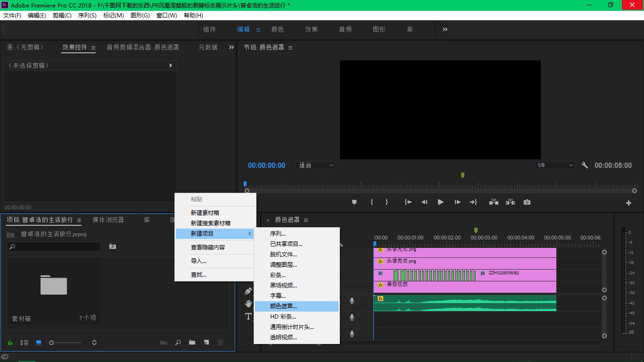Switch the project panel to icon view
644x362 pixels.
38,342
